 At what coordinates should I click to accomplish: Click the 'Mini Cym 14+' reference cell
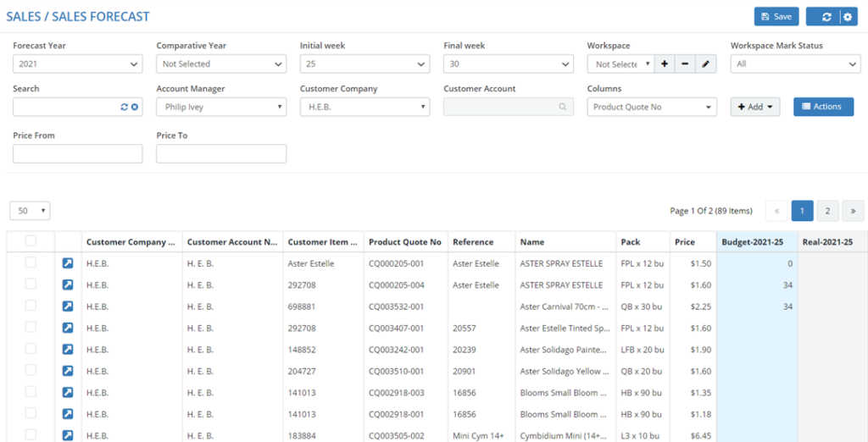(x=481, y=435)
